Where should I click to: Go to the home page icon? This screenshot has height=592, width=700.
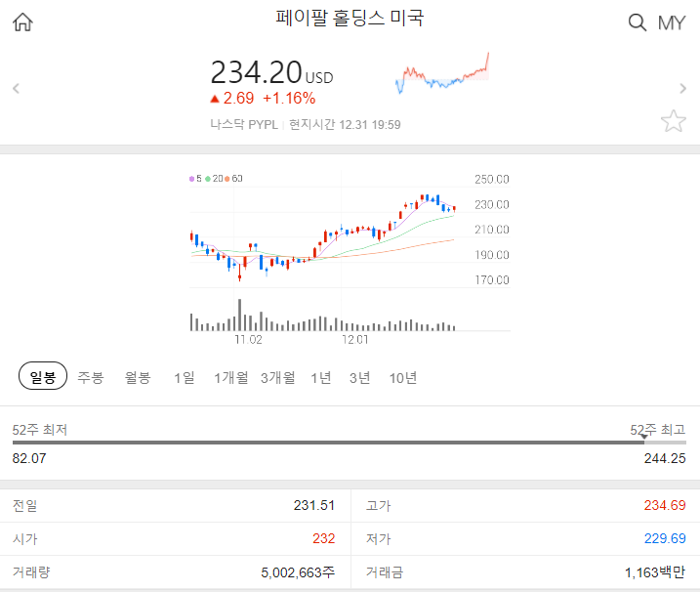point(22,21)
